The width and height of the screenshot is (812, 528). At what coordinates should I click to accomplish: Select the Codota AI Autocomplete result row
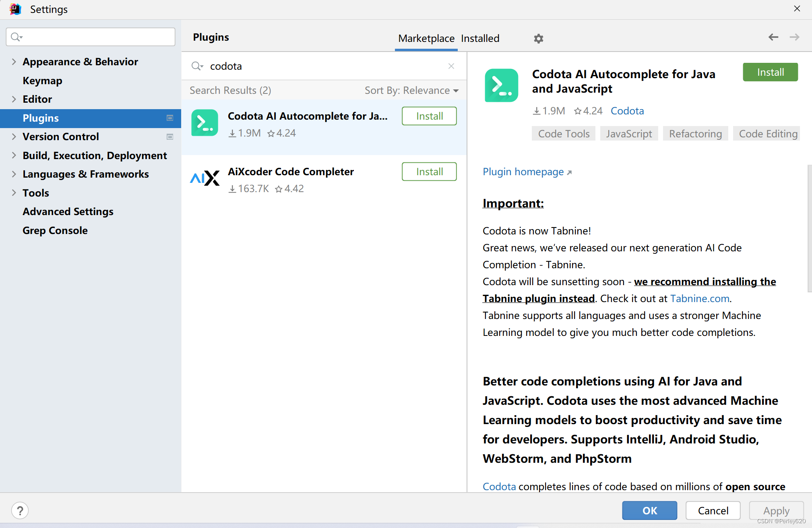[324, 127]
